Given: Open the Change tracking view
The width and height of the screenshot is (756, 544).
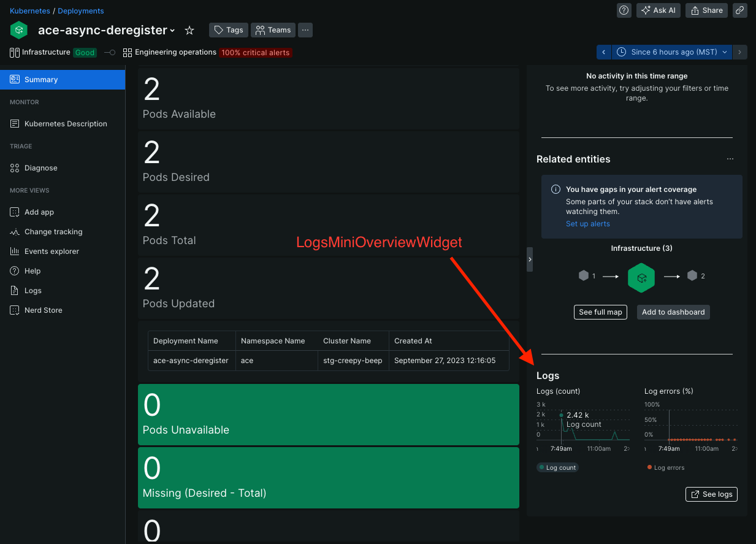Looking at the screenshot, I should tap(53, 231).
